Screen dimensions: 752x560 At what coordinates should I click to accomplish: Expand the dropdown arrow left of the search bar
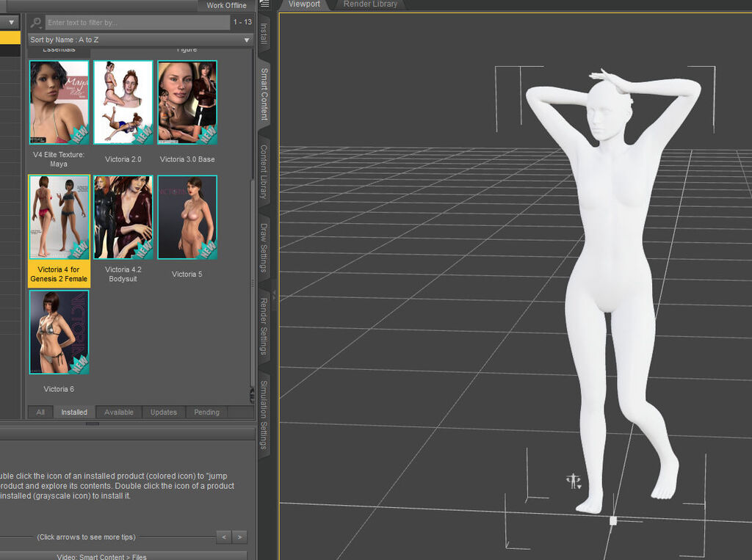coord(11,23)
